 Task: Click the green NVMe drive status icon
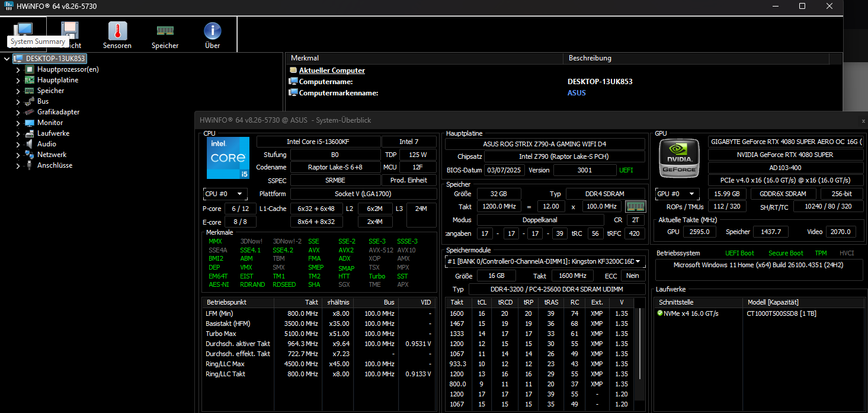(x=659, y=313)
